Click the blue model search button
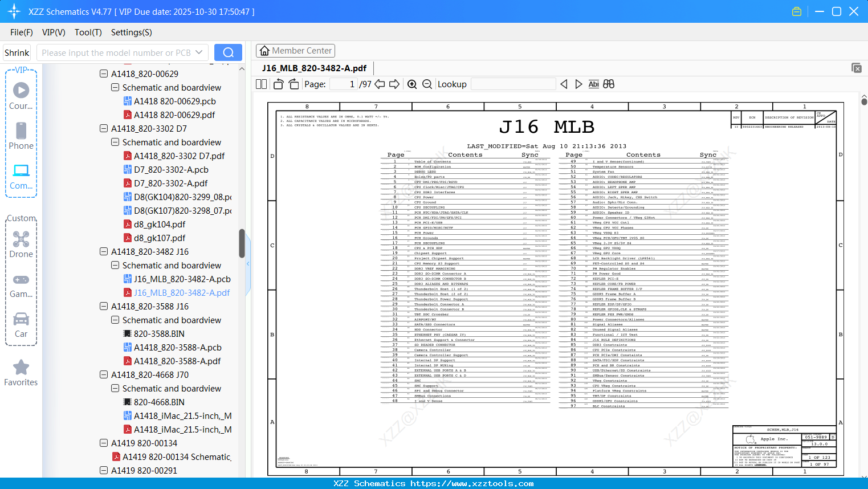The image size is (868, 489). (x=228, y=52)
